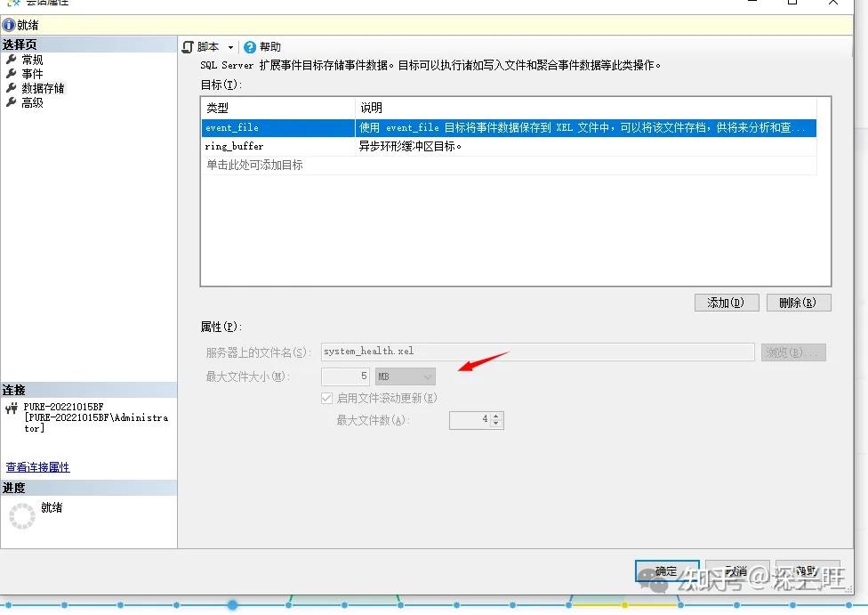
Task: Open the 事件 page
Action: pos(32,74)
